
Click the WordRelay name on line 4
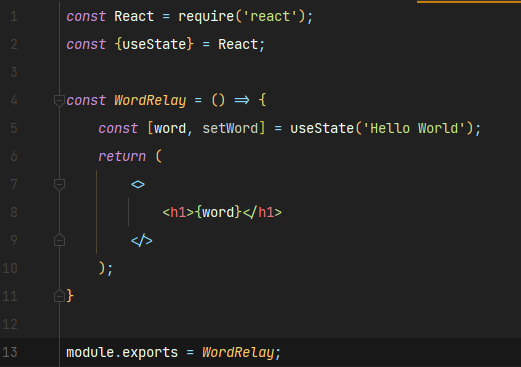click(x=150, y=100)
